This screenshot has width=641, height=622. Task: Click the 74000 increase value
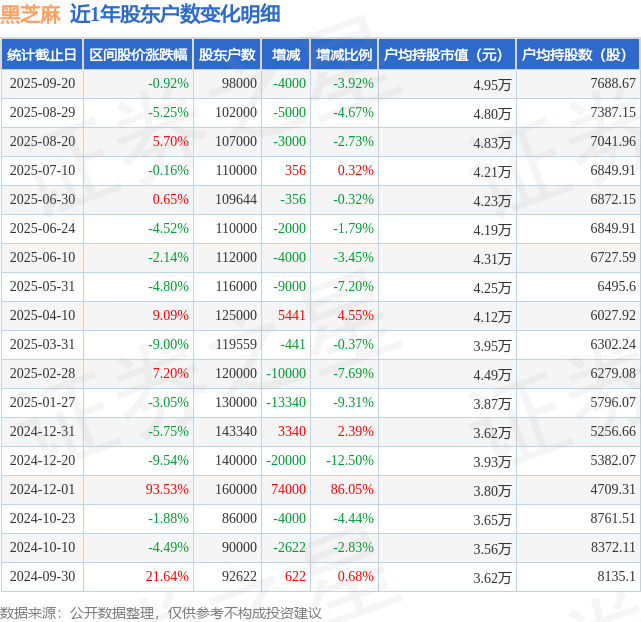(x=288, y=490)
